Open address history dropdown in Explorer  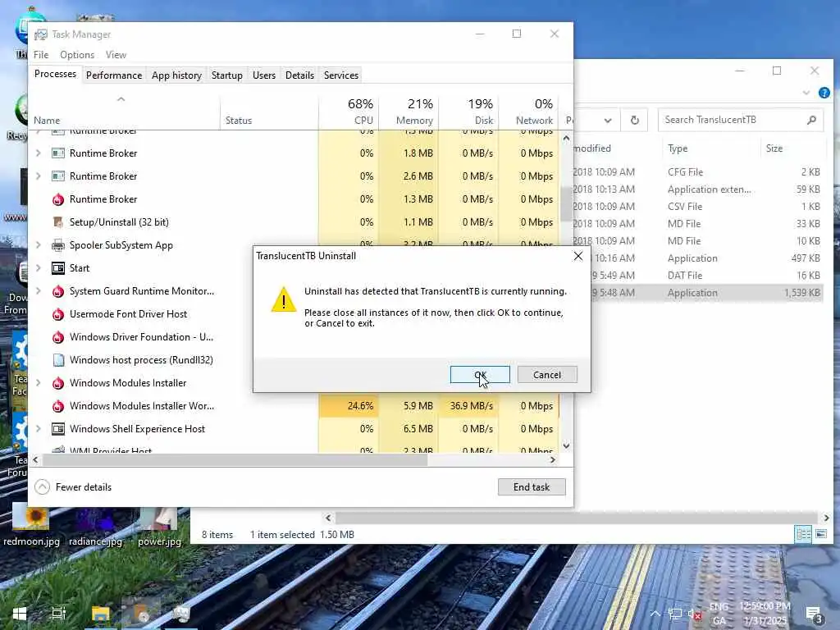(608, 121)
